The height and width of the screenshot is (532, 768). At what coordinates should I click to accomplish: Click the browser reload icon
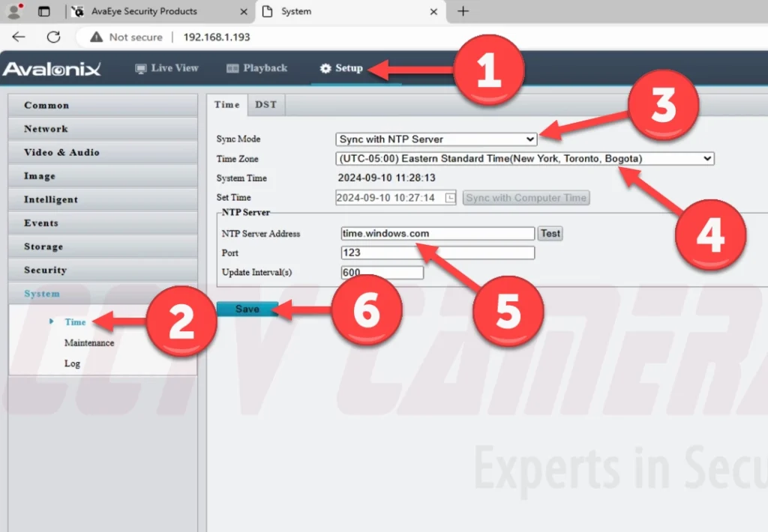tap(53, 37)
